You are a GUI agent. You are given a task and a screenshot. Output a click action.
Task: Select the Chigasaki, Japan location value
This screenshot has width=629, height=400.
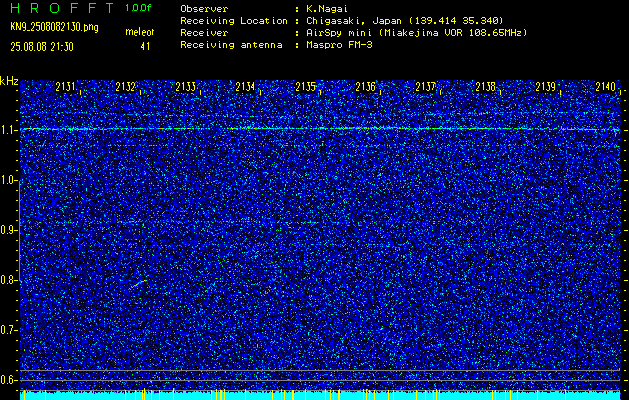pyautogui.click(x=404, y=21)
